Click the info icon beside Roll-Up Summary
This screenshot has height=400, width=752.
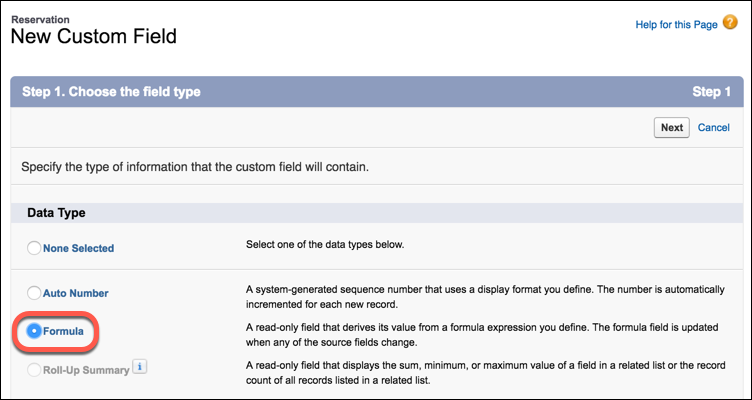139,367
